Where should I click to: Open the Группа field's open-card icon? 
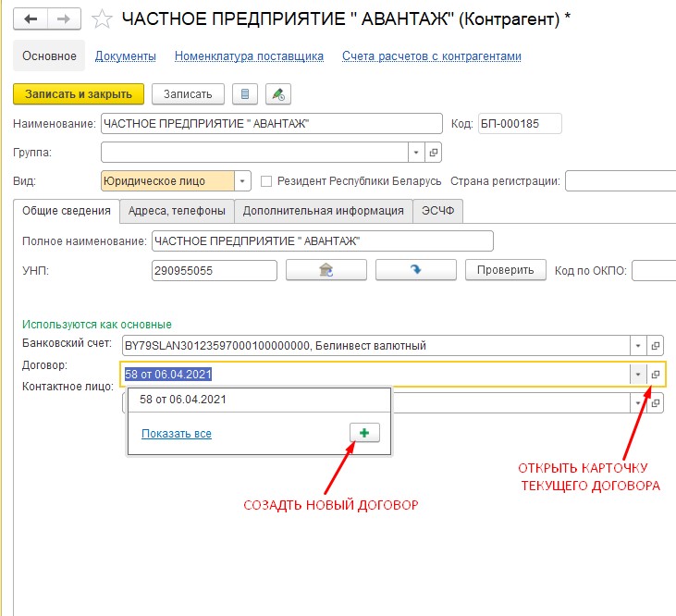pyautogui.click(x=434, y=153)
